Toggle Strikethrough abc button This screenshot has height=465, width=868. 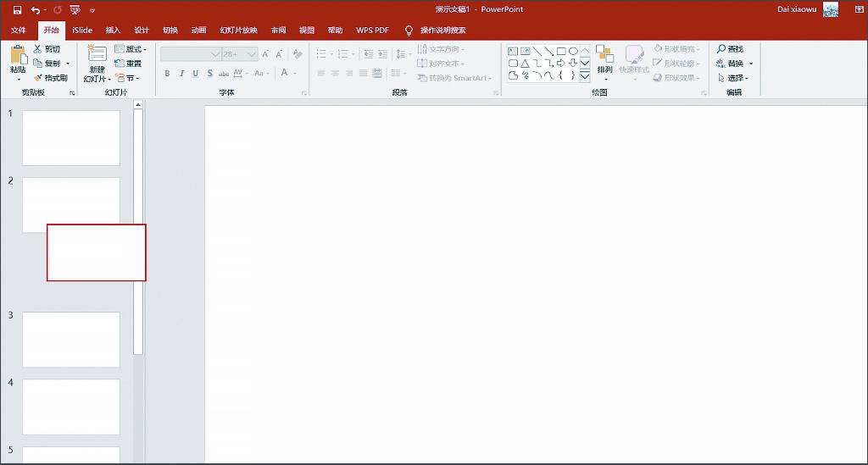pos(224,73)
